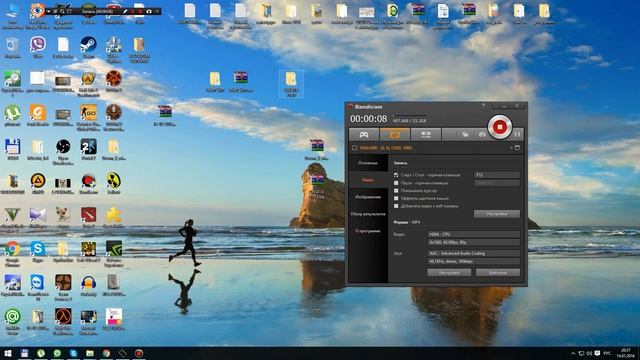Screen dimensions: 640x360
Task: Click the F12 start/stop hotkey field
Action: (x=497, y=175)
